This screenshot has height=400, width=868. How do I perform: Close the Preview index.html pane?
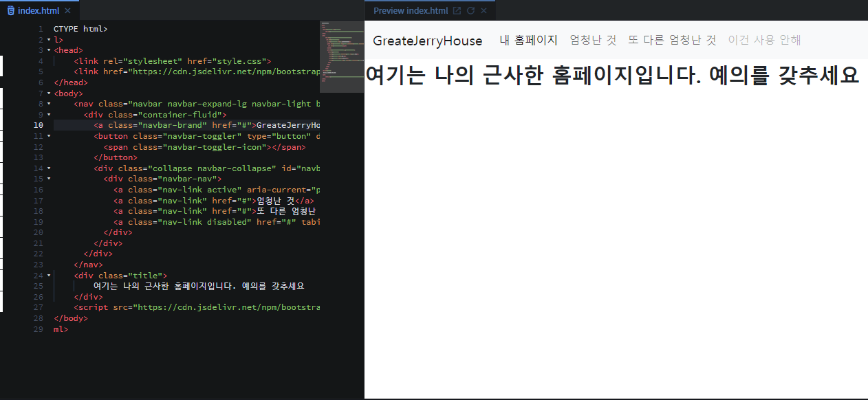click(x=484, y=10)
